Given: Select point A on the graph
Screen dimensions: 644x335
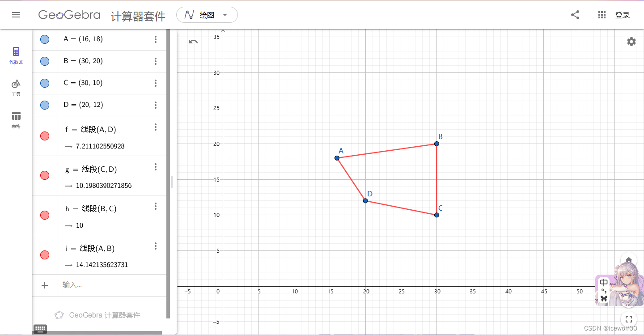Looking at the screenshot, I should [337, 158].
